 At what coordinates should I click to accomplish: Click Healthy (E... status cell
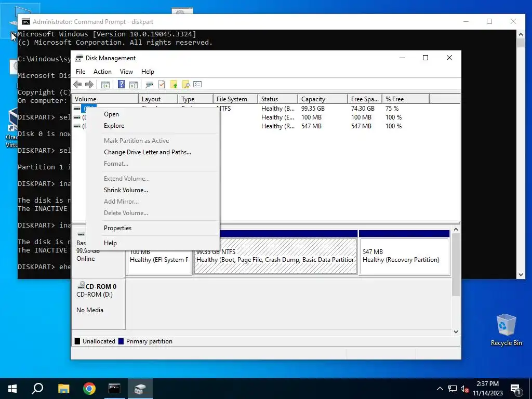click(x=277, y=117)
